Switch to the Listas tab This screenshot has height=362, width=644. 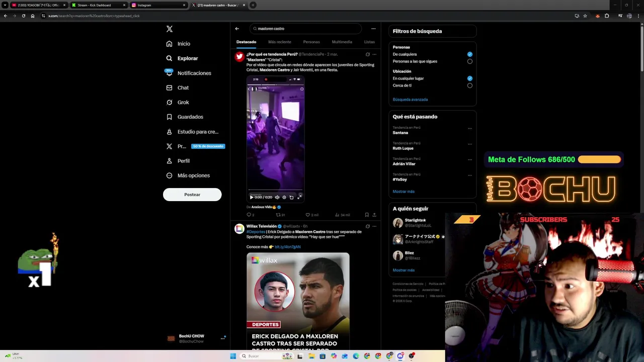coord(369,42)
